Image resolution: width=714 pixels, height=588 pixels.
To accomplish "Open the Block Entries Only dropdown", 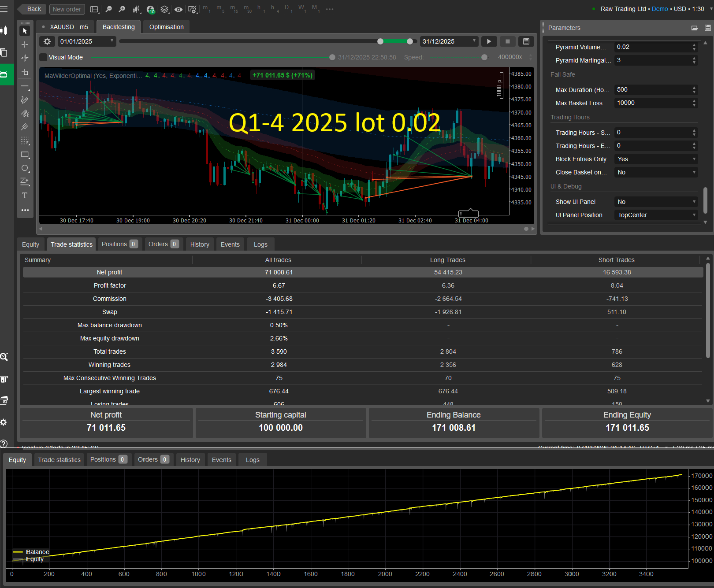I will tap(656, 159).
